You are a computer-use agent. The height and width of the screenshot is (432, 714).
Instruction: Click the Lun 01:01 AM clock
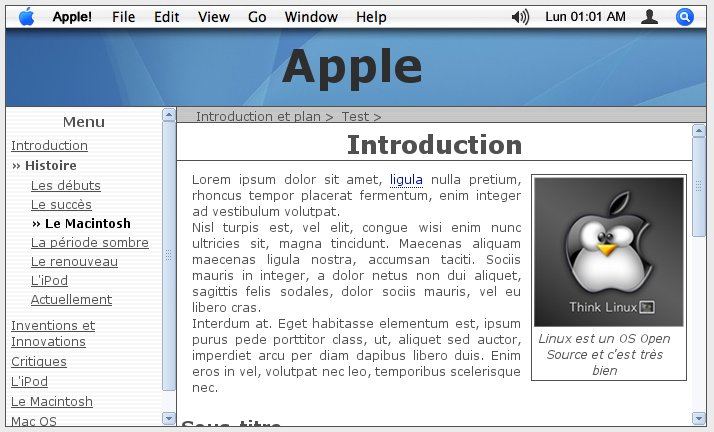pyautogui.click(x=585, y=17)
